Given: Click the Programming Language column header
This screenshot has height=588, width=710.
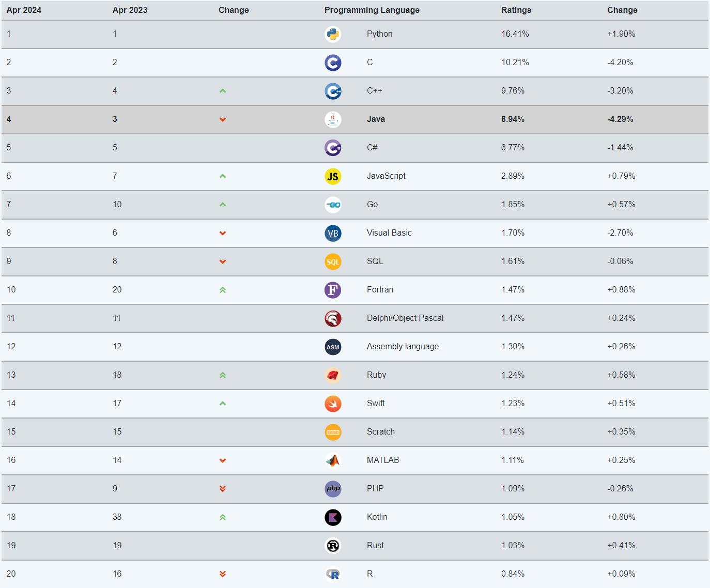Looking at the screenshot, I should 372,10.
